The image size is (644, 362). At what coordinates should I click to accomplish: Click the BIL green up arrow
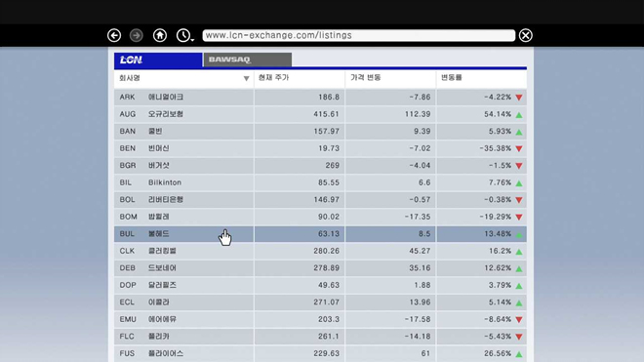point(519,183)
